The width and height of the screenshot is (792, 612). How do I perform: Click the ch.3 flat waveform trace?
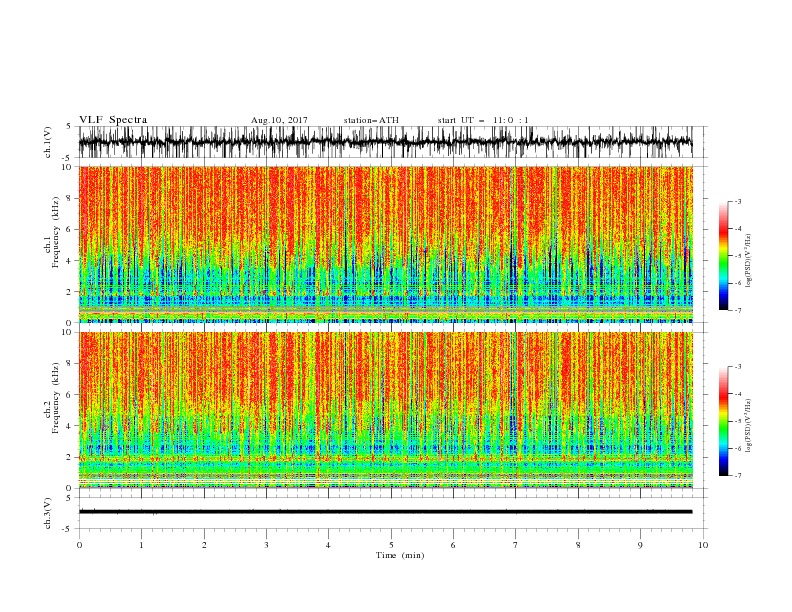pos(386,512)
